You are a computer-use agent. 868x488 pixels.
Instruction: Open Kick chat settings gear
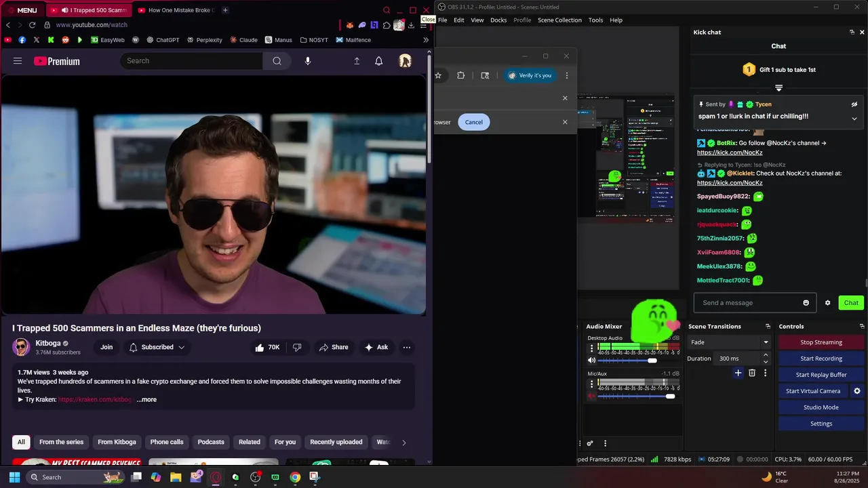pyautogui.click(x=827, y=303)
